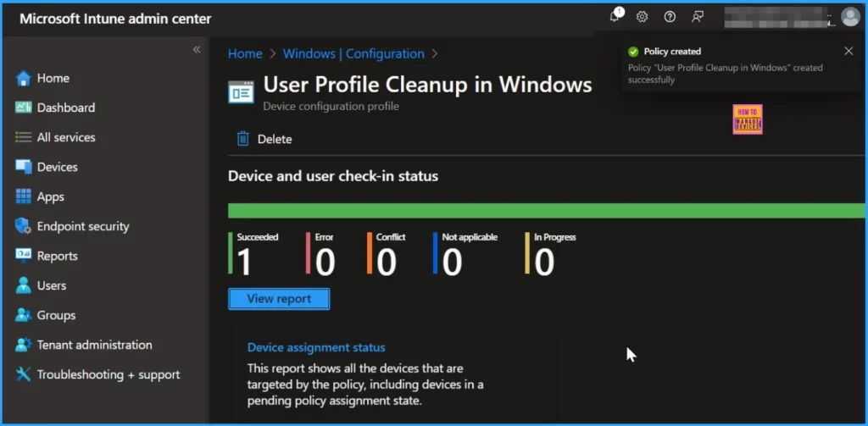868x426 pixels.
Task: Click the Troubleshooting + support wrench icon
Action: coord(23,374)
